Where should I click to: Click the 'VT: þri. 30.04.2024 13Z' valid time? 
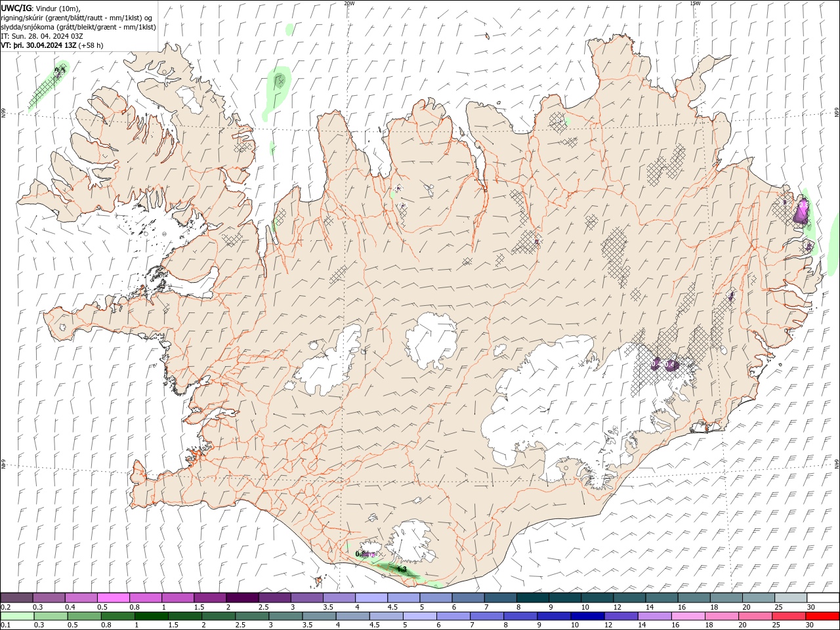click(x=39, y=45)
